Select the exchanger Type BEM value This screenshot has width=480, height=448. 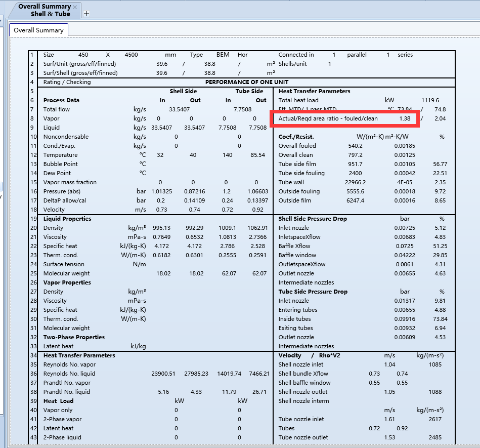(223, 55)
